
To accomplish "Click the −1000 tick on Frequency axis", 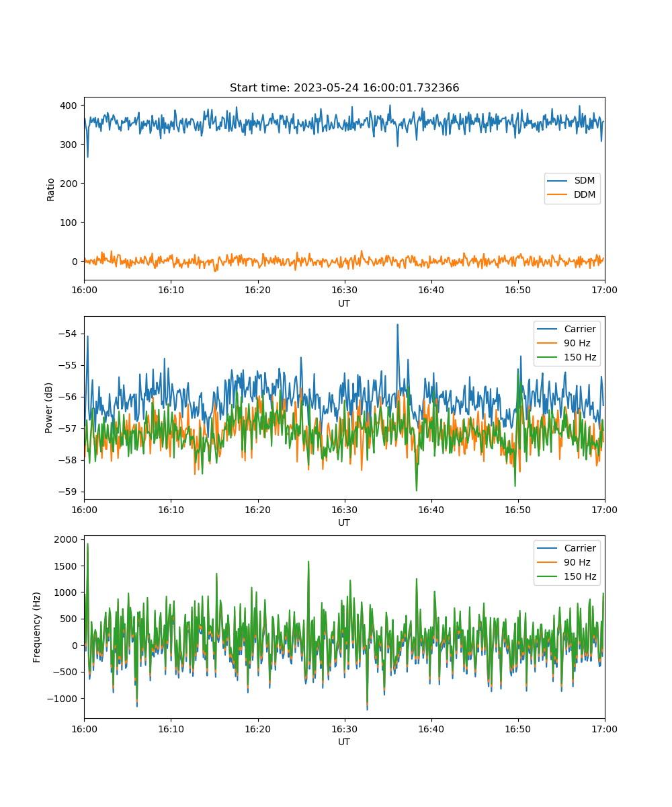I will click(x=63, y=699).
